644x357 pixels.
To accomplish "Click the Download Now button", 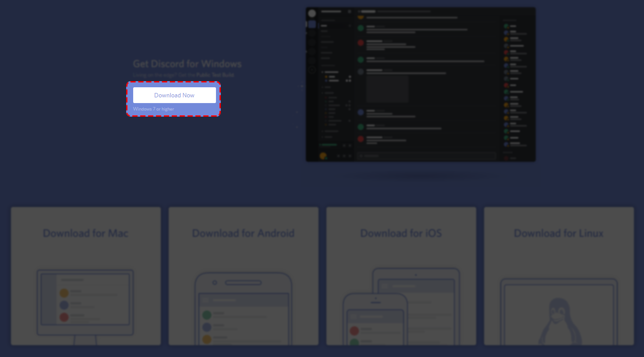I will point(174,95).
